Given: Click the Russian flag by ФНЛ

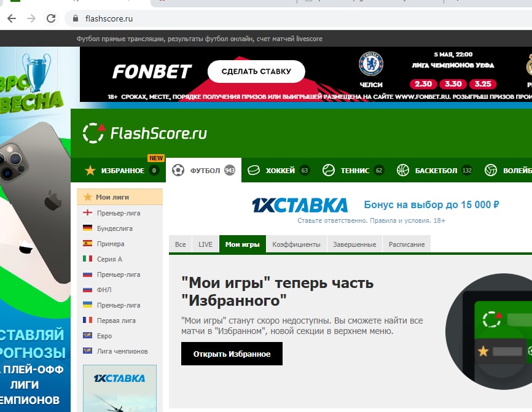Looking at the screenshot, I should coord(87,290).
